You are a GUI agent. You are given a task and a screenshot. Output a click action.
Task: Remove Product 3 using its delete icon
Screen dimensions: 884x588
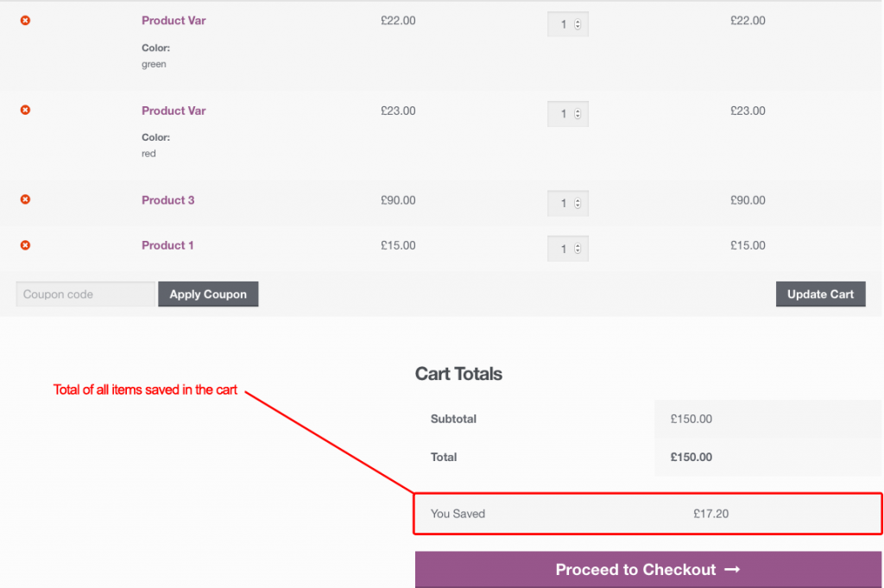click(24, 199)
